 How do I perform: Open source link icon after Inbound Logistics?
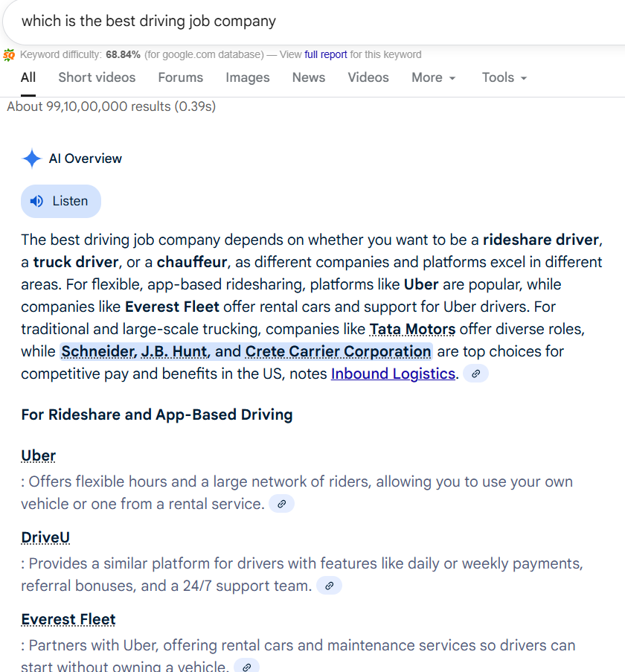coord(475,374)
